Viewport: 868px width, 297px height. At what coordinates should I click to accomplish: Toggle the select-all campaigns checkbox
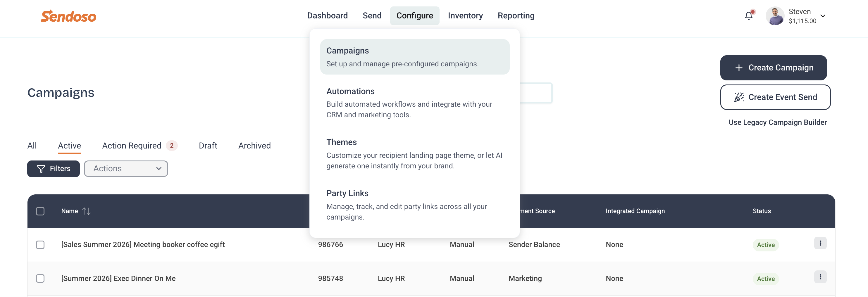click(x=40, y=211)
